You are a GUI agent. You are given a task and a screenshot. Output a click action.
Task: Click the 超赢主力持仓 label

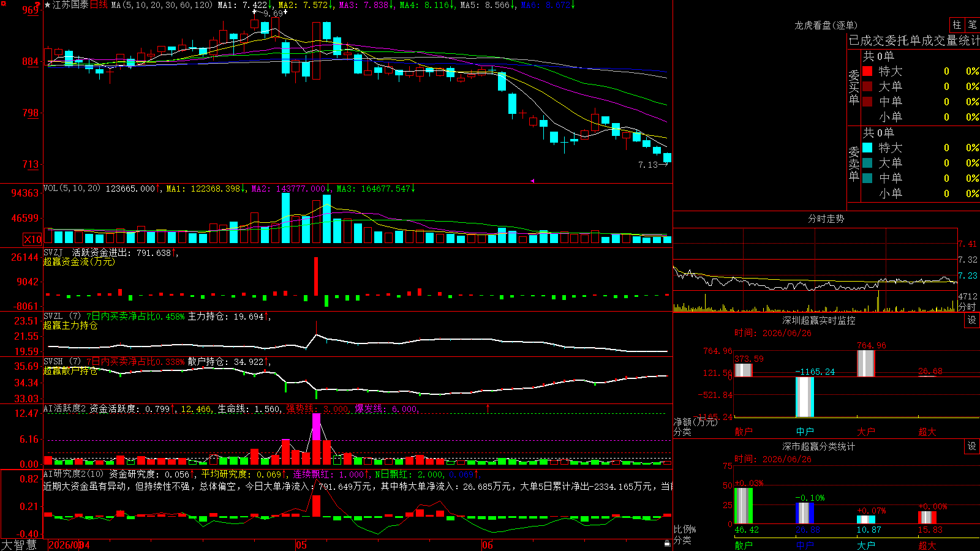pyautogui.click(x=70, y=325)
